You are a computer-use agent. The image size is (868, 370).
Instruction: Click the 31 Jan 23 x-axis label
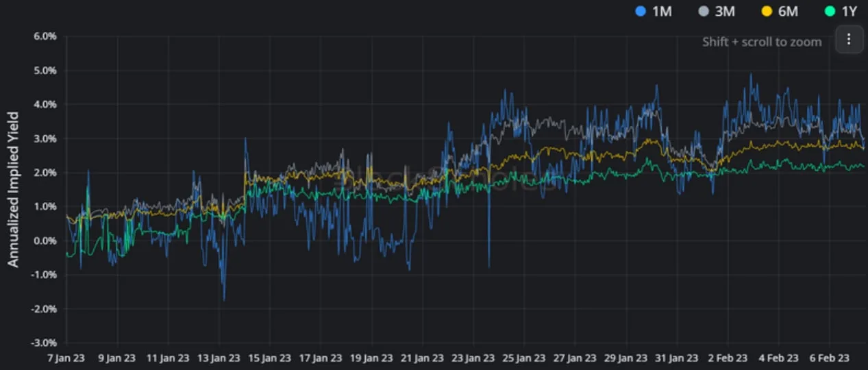(677, 358)
